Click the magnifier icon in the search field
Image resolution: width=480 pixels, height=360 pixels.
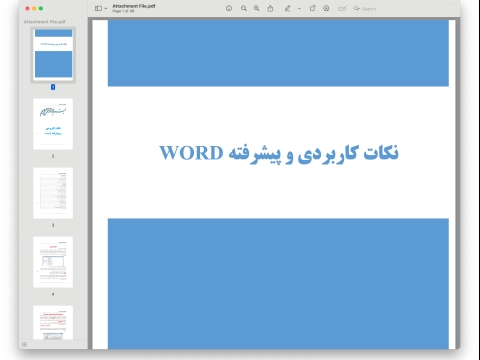click(x=357, y=9)
